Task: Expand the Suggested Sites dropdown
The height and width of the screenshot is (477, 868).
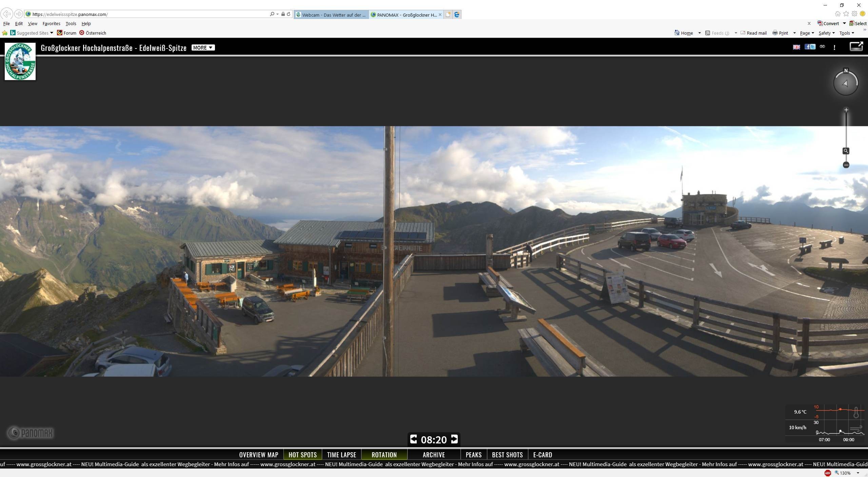Action: click(52, 33)
